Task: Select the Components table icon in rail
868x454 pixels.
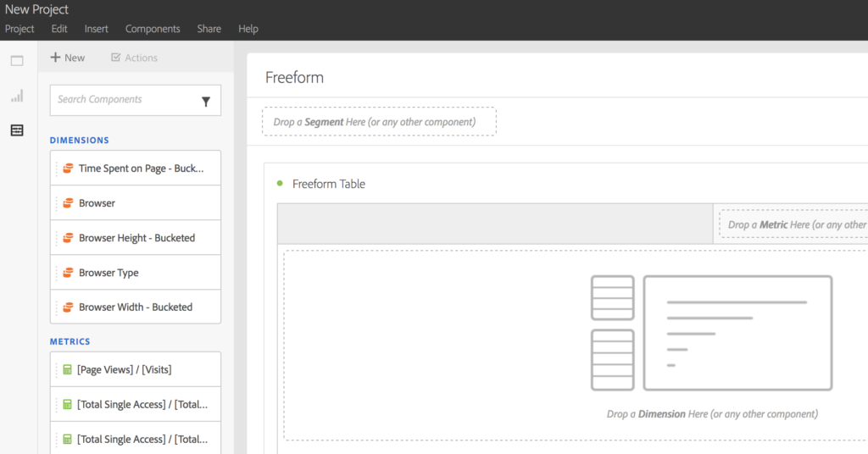Action: [17, 130]
